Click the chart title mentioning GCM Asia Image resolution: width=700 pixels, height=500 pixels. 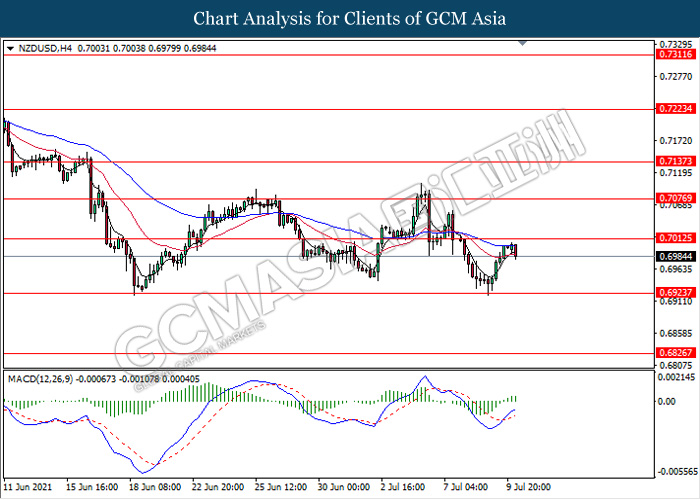[349, 18]
